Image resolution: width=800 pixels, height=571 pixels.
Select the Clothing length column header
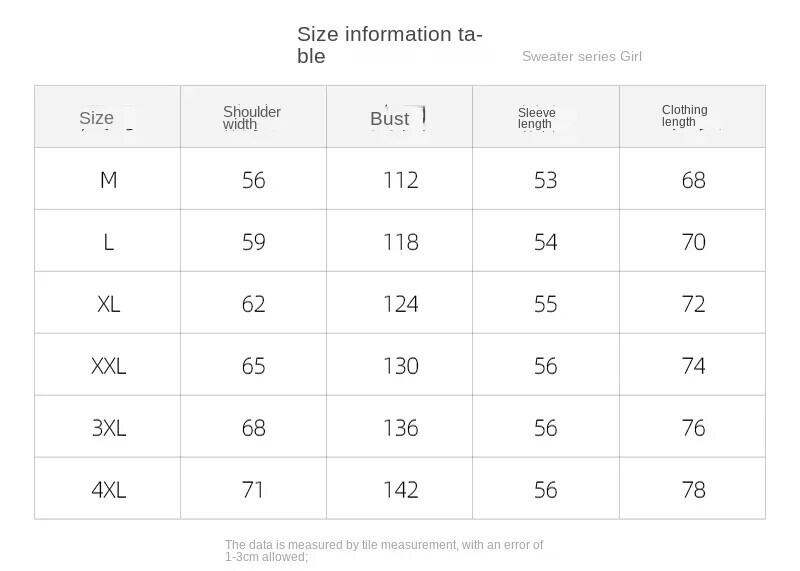coord(684,116)
